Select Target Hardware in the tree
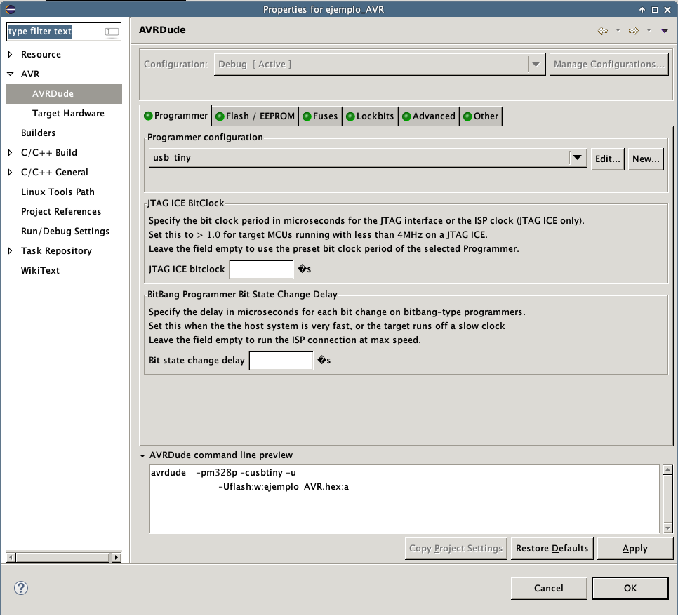 [x=68, y=113]
